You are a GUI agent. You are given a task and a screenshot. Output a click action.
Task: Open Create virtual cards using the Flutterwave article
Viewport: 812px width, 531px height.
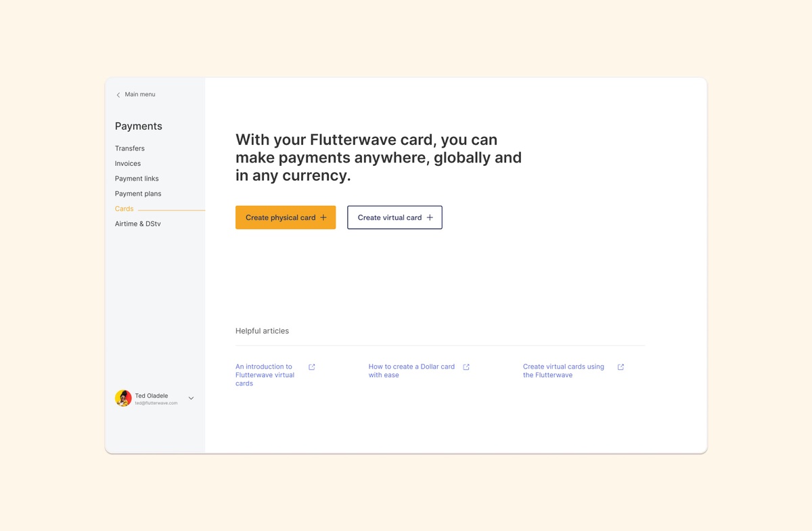click(564, 371)
